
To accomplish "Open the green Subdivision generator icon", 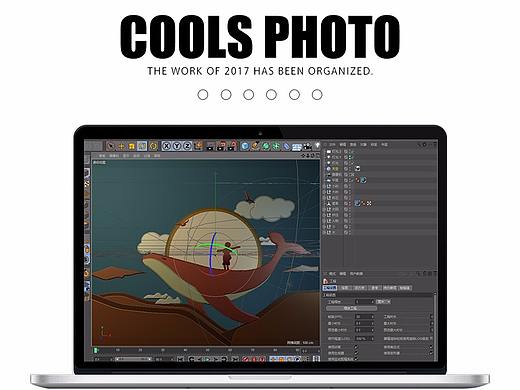I will point(266,146).
